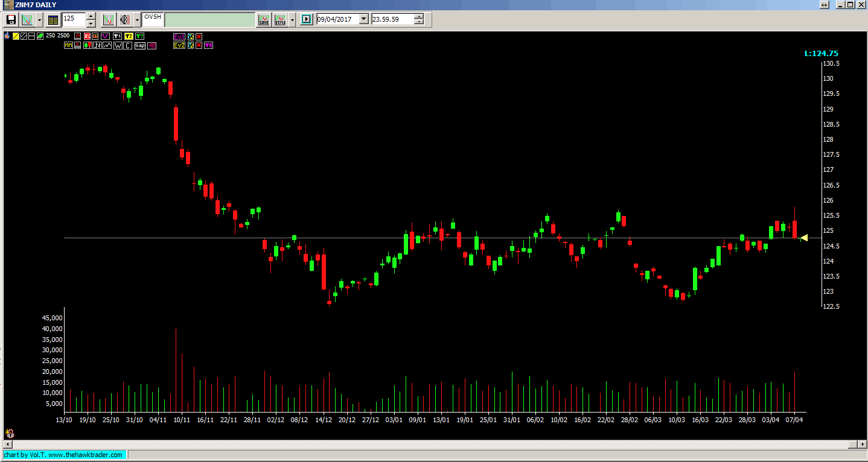
Task: Toggle the Gap button
Action: [139, 45]
